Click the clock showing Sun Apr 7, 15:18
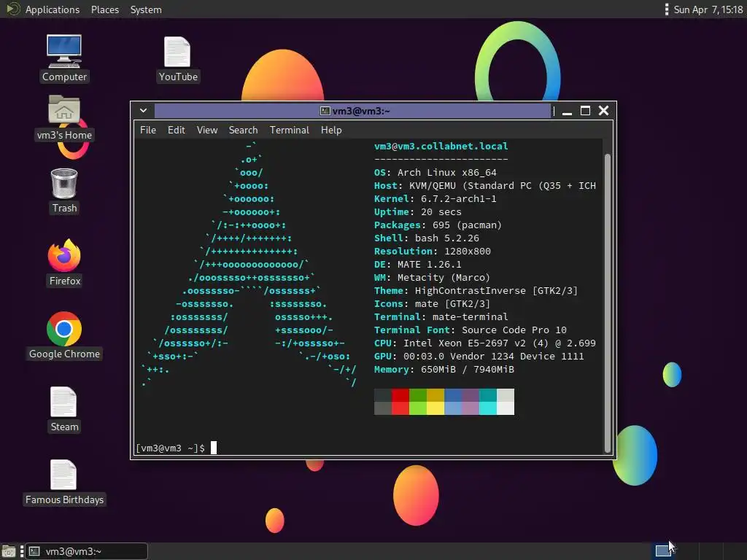 (x=708, y=9)
